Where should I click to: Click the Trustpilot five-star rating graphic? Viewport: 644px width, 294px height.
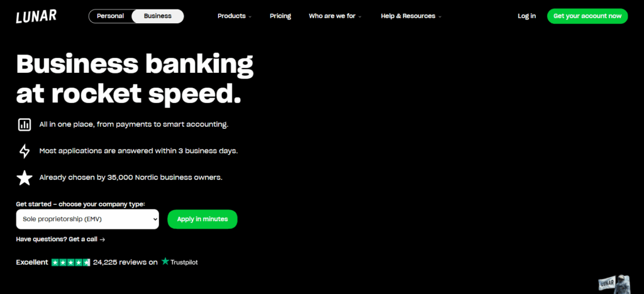pyautogui.click(x=70, y=263)
